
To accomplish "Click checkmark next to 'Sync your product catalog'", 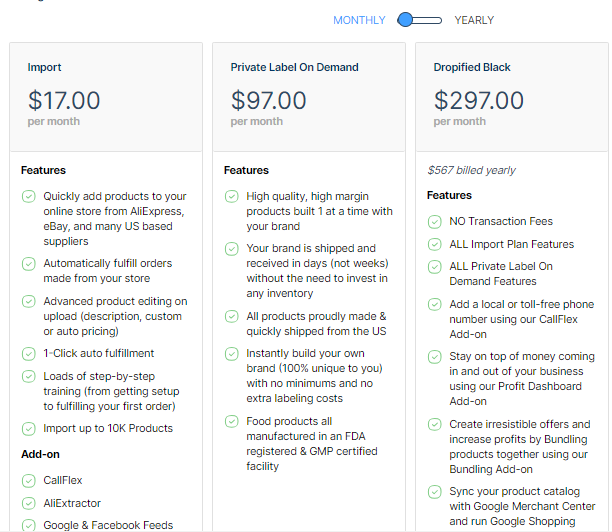I will 435,491.
